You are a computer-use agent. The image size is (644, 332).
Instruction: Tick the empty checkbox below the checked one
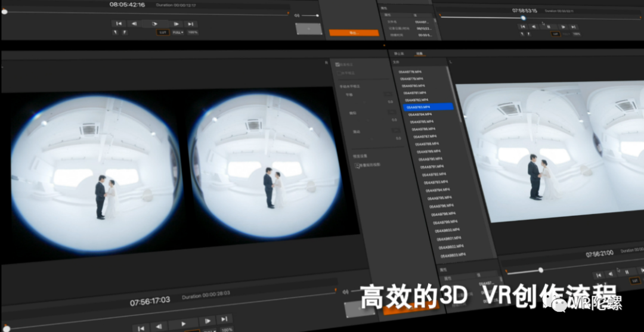(339, 73)
